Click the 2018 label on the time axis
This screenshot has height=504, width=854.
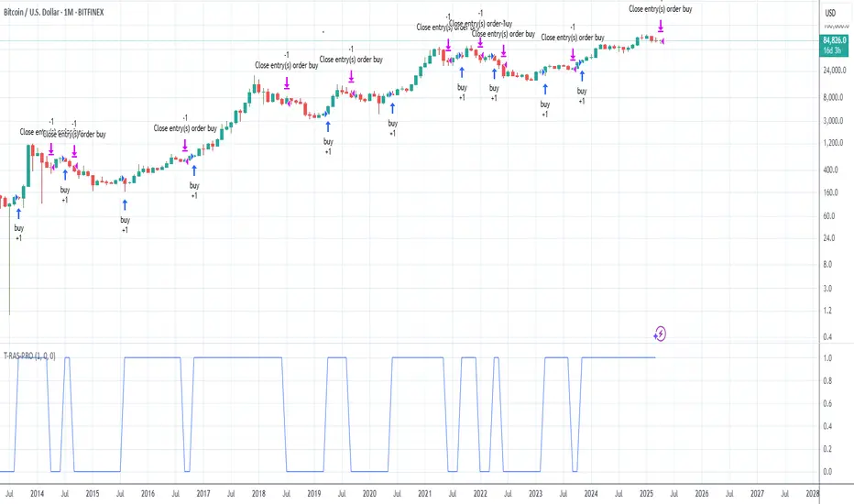258,494
